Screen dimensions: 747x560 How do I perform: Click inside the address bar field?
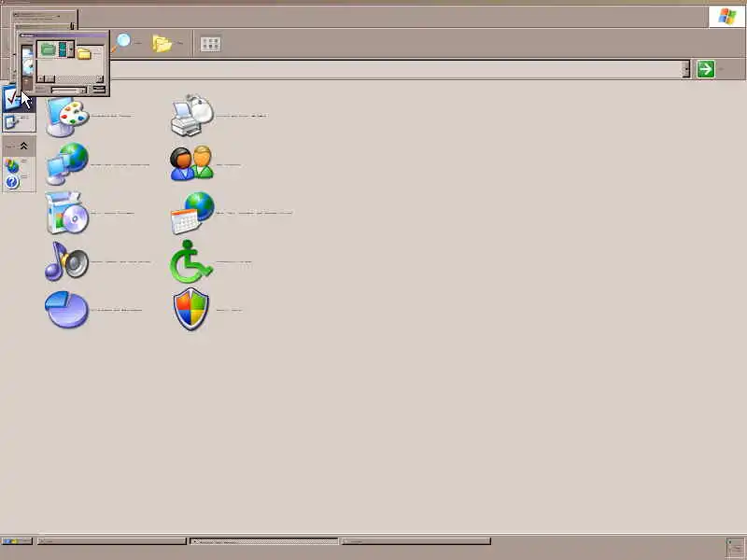pyautogui.click(x=395, y=69)
